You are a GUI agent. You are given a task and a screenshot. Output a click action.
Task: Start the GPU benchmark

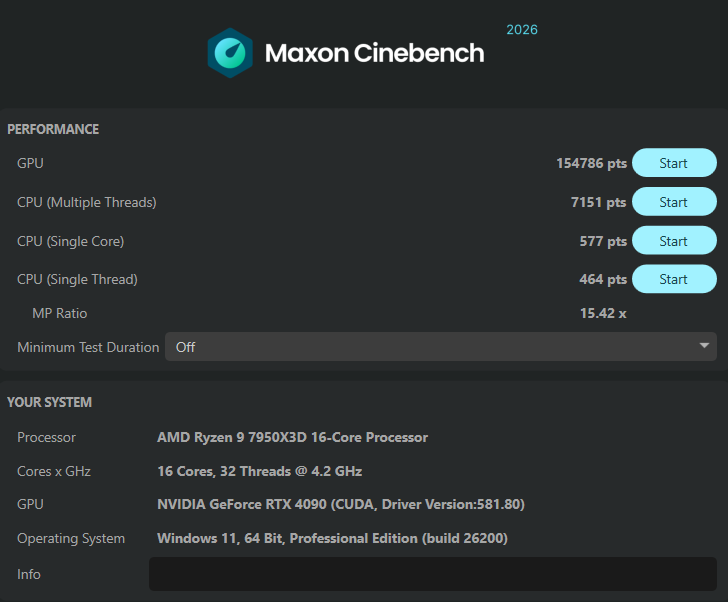(674, 163)
